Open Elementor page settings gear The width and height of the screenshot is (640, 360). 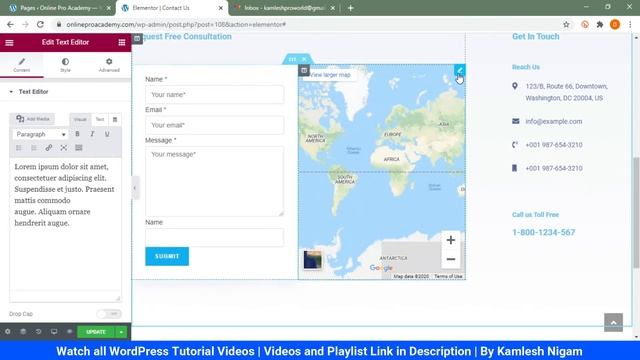pyautogui.click(x=8, y=332)
